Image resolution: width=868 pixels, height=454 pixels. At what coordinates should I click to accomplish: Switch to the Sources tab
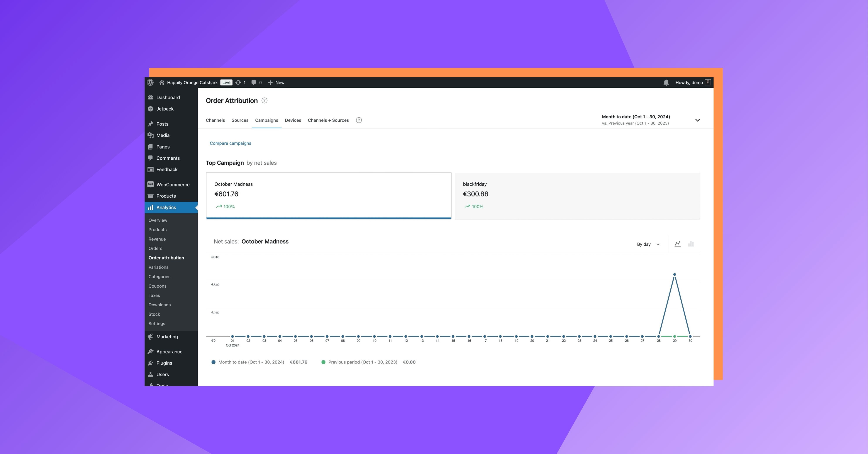point(240,120)
